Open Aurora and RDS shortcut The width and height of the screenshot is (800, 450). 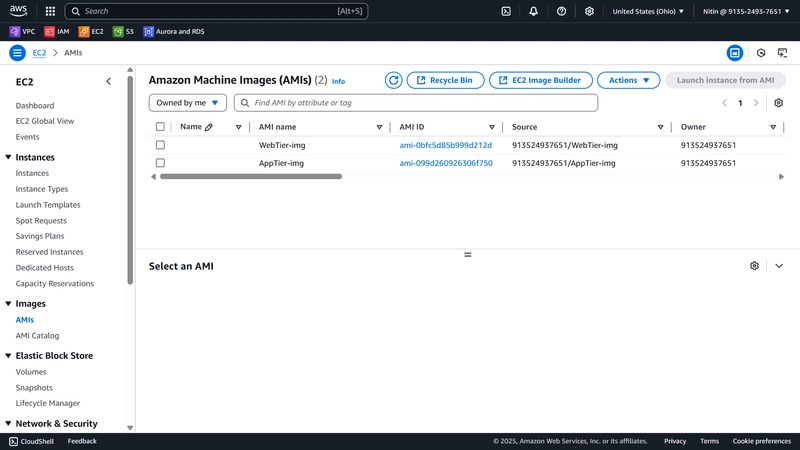pos(174,32)
